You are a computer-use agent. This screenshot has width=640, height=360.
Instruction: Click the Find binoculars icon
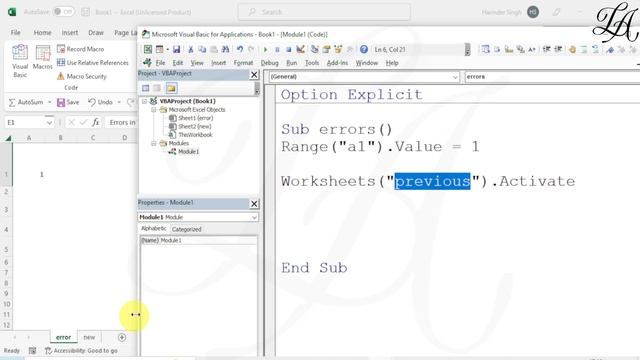225,49
